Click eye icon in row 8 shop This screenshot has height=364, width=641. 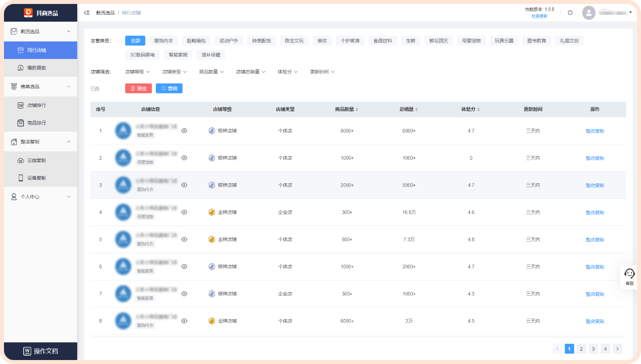click(184, 321)
